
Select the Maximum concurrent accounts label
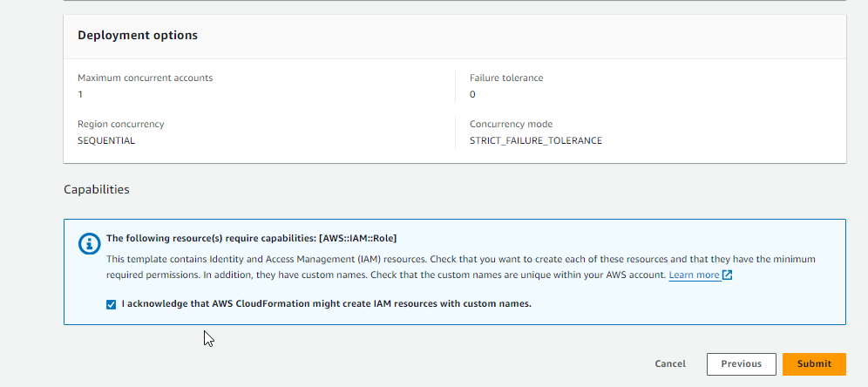click(x=145, y=78)
